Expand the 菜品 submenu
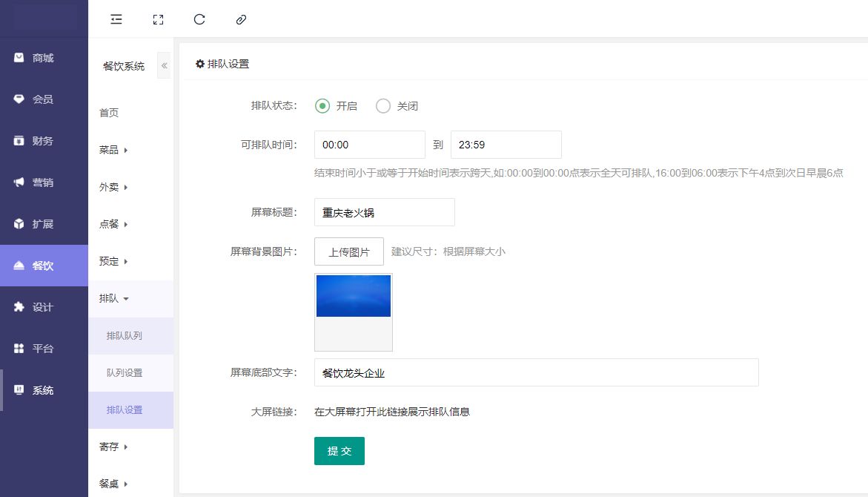This screenshot has width=868, height=497. click(113, 150)
